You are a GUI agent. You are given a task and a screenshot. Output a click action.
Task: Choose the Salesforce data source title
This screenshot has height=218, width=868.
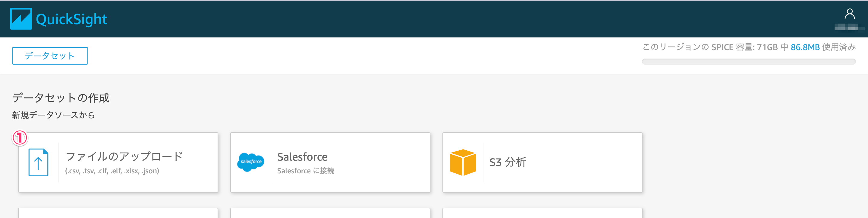tap(302, 157)
